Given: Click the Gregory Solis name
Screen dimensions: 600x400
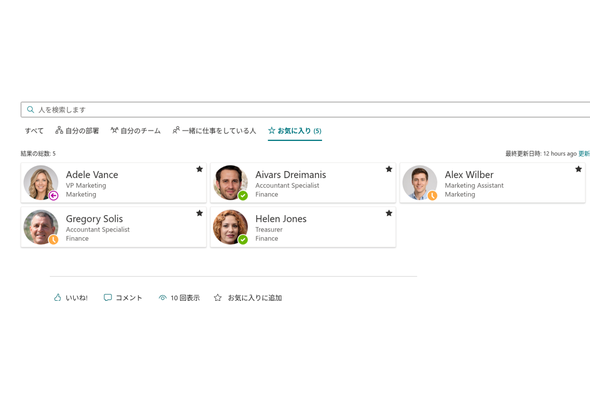Looking at the screenshot, I should 94,219.
